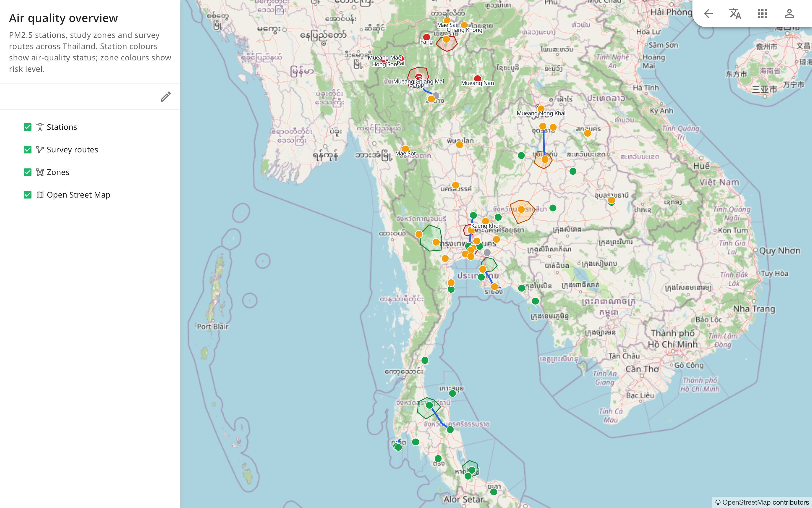Click the Zones polygon layer icon
The image size is (812, 508).
click(40, 172)
